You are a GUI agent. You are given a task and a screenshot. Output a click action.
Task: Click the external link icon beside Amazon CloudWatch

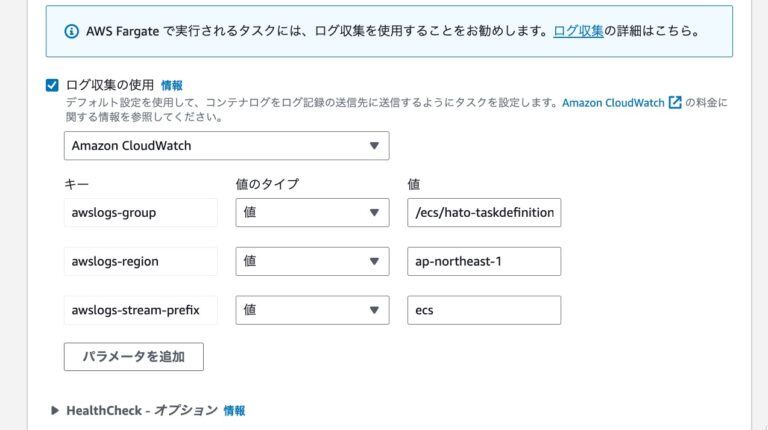(x=675, y=102)
